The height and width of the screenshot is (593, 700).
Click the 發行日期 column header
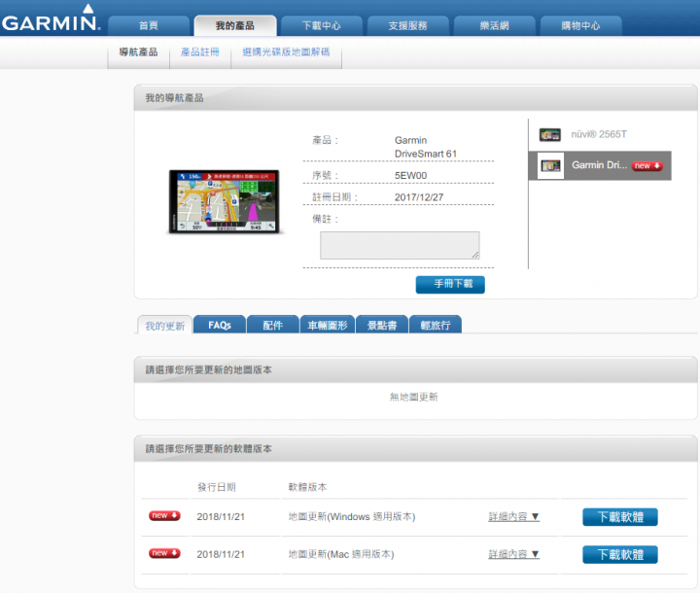click(x=217, y=487)
